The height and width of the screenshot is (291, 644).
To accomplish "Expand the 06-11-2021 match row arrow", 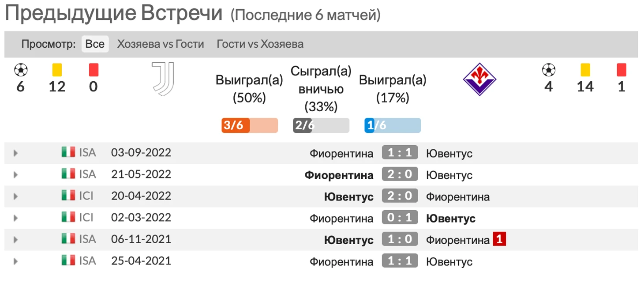I will pos(16,240).
